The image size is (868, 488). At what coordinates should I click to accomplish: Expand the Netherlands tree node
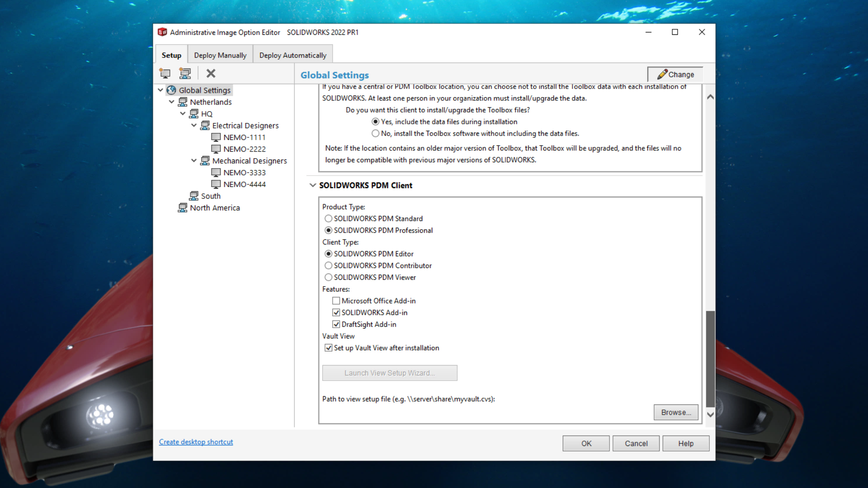point(170,102)
